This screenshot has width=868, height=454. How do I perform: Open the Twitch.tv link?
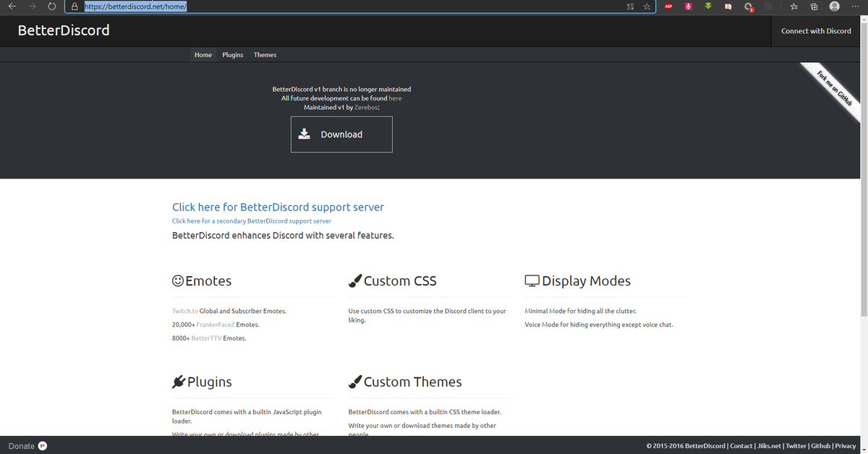tap(184, 312)
